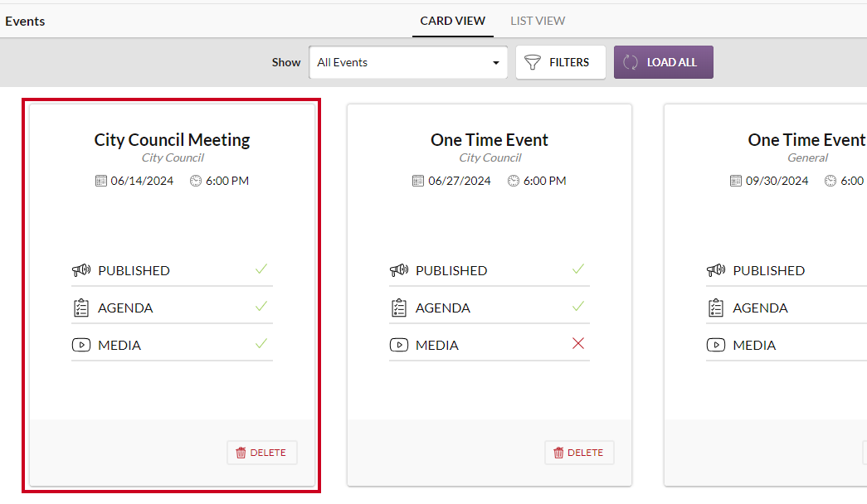867x504 pixels.
Task: Click clock icon on 09/30/2024 event card
Action: click(830, 181)
